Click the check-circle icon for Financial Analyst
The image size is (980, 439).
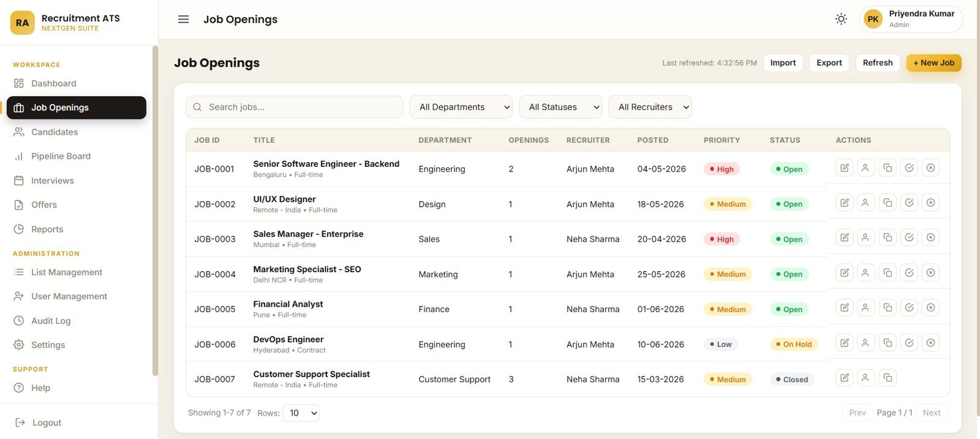click(x=910, y=308)
